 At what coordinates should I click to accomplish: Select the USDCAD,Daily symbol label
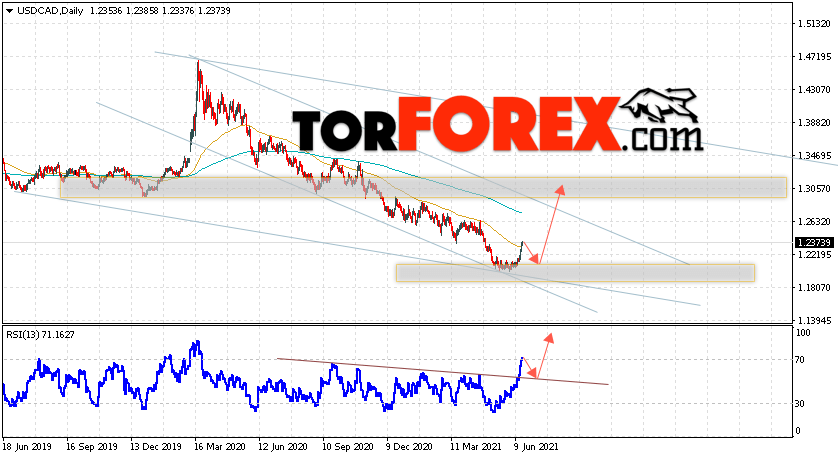(x=50, y=11)
